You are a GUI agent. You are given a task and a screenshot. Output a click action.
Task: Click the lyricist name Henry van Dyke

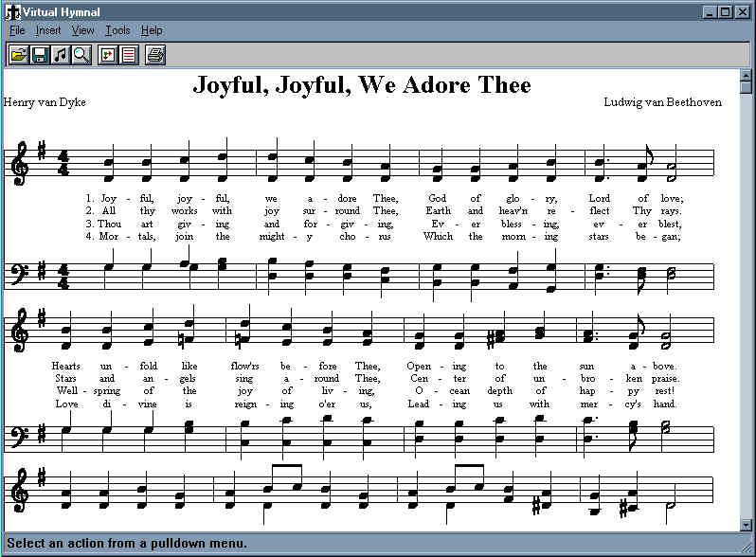45,102
